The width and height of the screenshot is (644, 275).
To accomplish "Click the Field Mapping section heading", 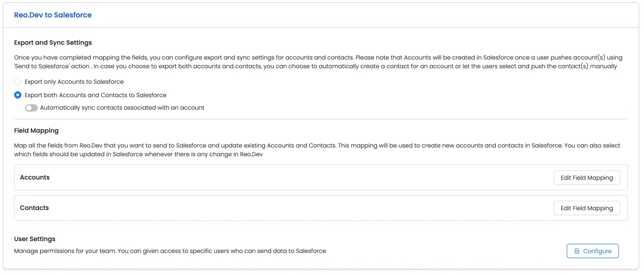I will 36,131.
